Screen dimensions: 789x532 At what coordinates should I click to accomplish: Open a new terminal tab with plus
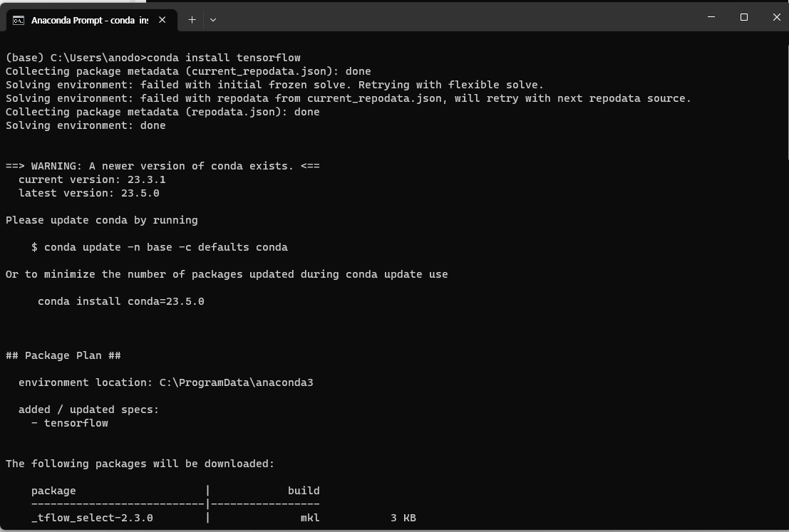tap(192, 20)
